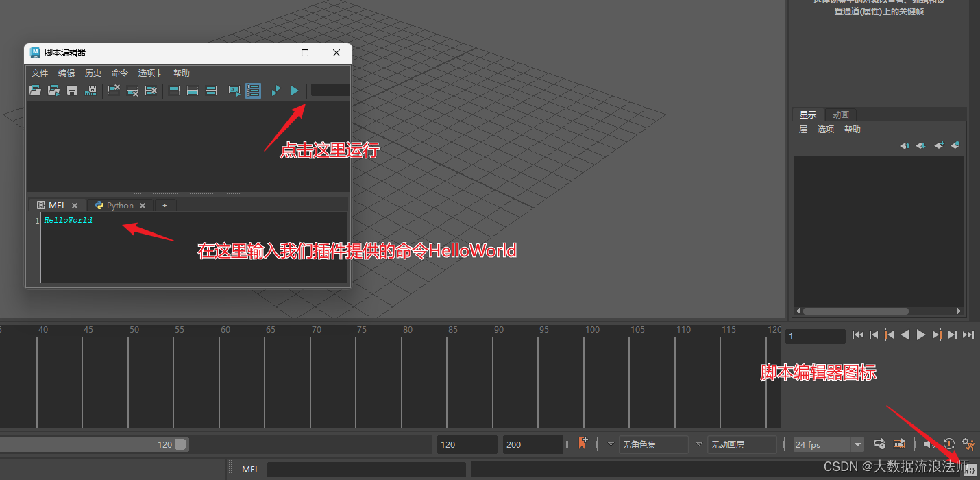Clear All icon in Script Editor toolbar
The width and height of the screenshot is (980, 480).
tap(151, 91)
